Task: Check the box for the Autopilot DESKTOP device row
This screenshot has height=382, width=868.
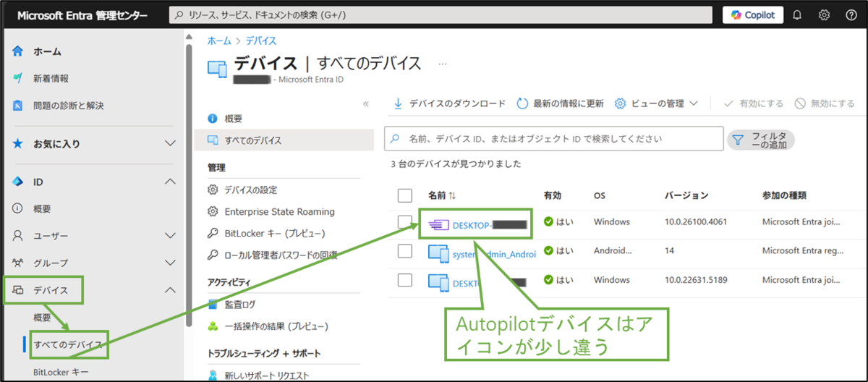Action: point(405,221)
